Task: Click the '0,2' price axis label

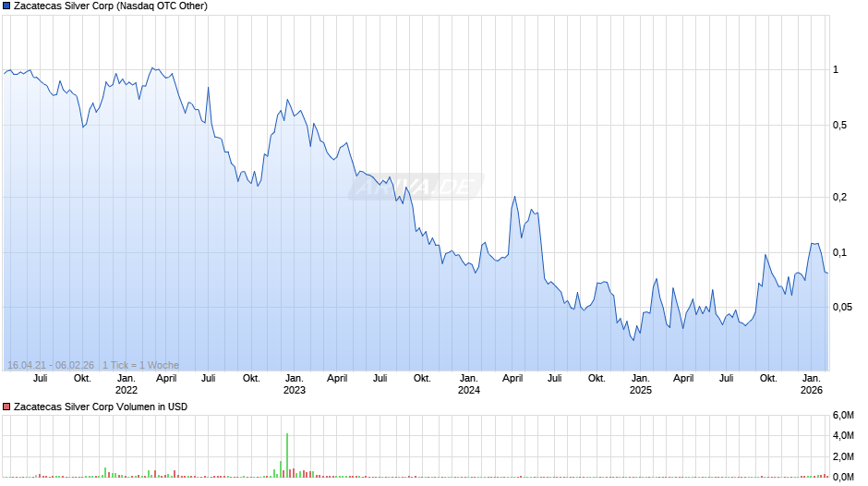Action: [x=839, y=198]
